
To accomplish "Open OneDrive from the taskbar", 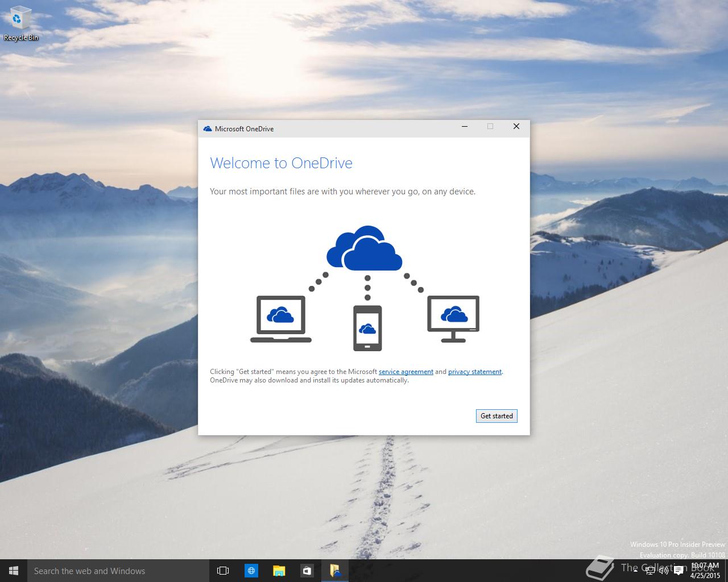I will click(335, 571).
